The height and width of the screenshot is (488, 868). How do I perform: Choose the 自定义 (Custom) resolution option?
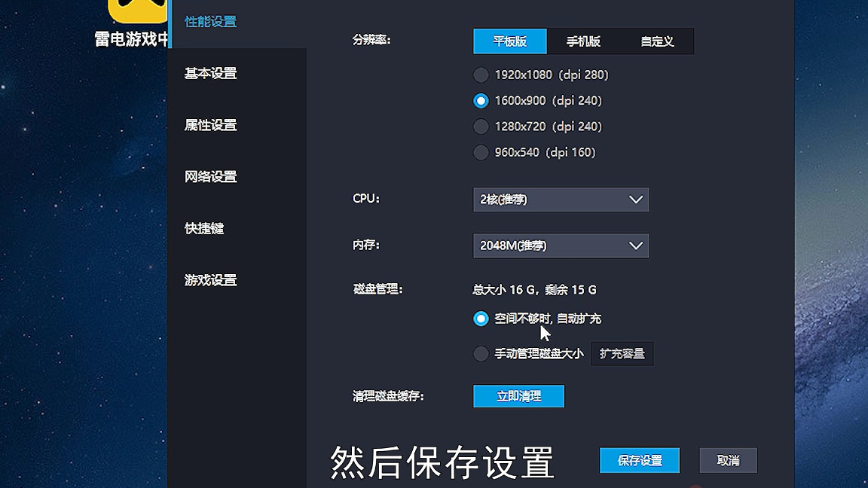tap(657, 41)
